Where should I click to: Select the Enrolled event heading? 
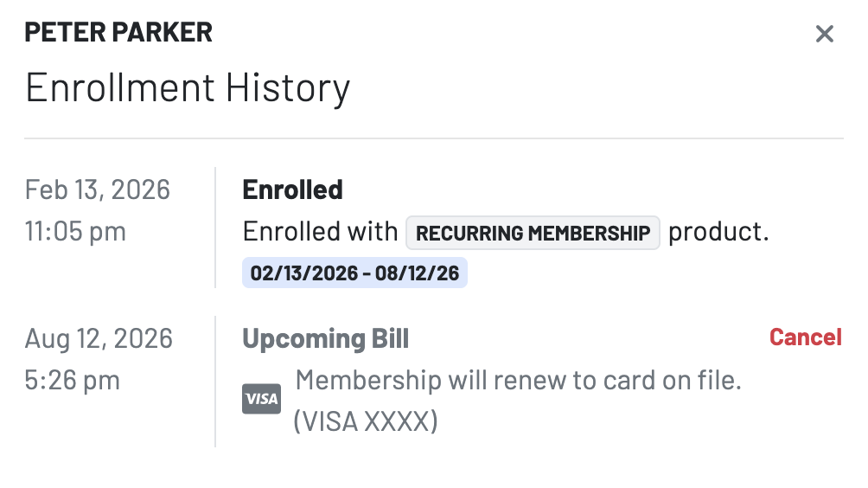pyautogui.click(x=292, y=189)
